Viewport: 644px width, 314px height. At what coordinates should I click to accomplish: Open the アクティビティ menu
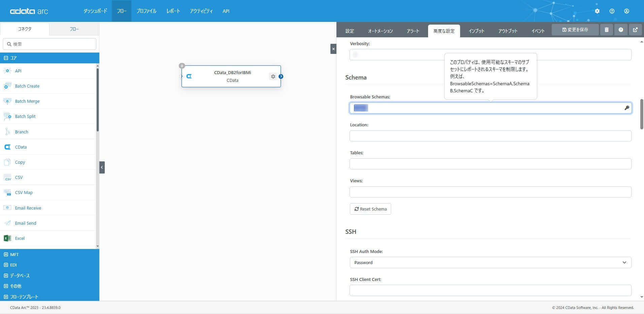pyautogui.click(x=201, y=11)
